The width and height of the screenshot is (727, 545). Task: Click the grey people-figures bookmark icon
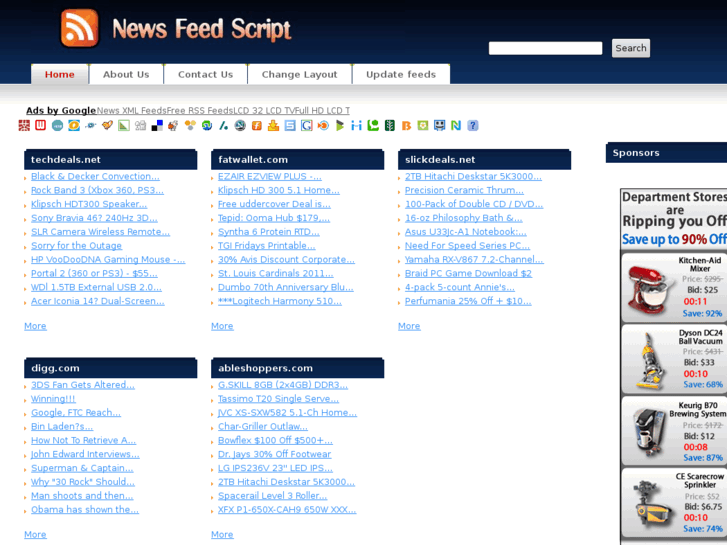[140, 125]
